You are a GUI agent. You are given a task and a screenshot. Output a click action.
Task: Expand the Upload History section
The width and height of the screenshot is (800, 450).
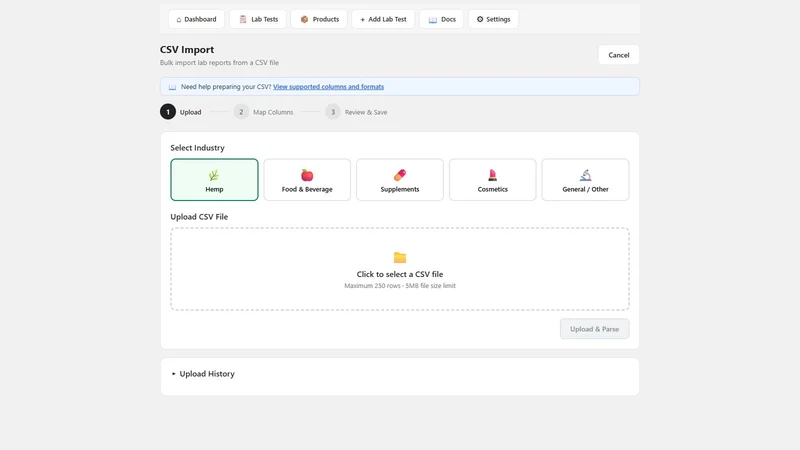(203, 374)
